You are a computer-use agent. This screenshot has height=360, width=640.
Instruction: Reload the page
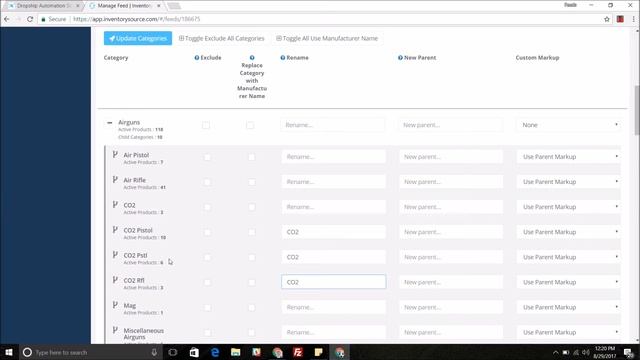(30, 19)
